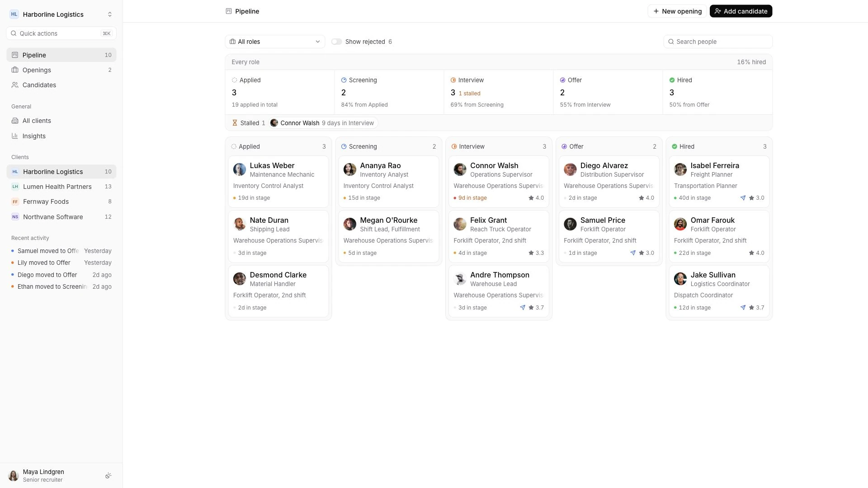Image resolution: width=868 pixels, height=488 pixels.
Task: Expand the Harborline Logistics workspace switcher arrows
Action: (x=110, y=14)
